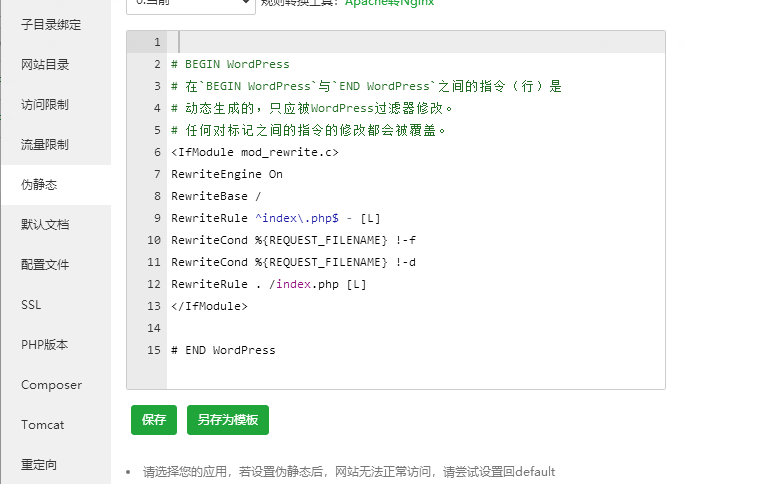Click the RewriteCond line ending in !-f

coord(293,240)
